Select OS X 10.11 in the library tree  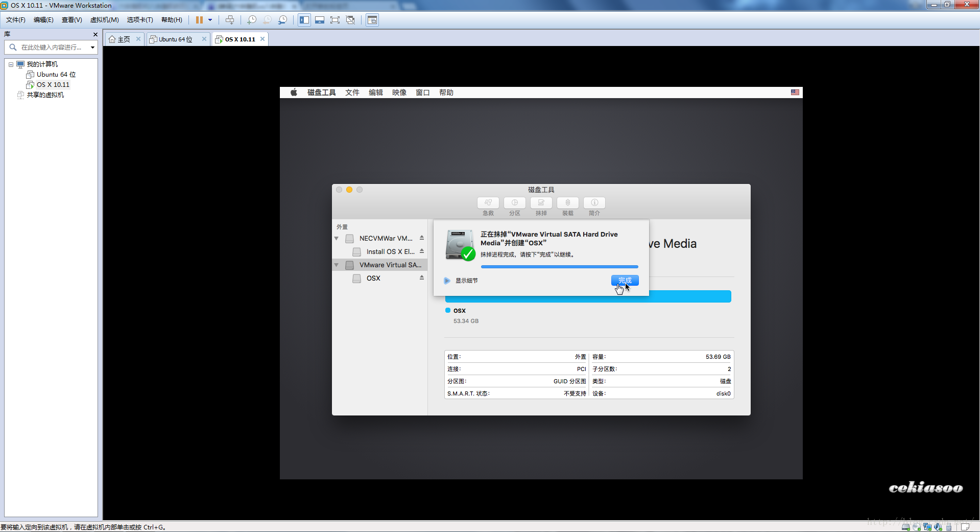[48, 85]
